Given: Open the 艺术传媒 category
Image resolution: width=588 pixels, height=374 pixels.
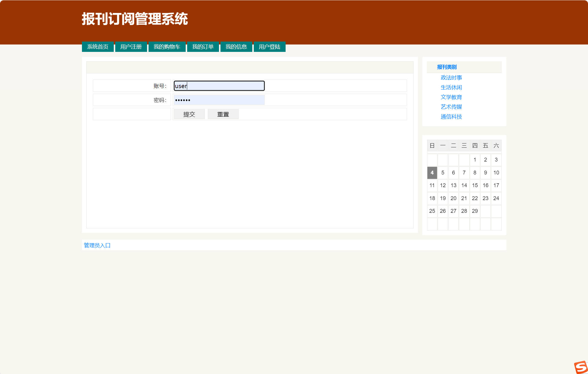Looking at the screenshot, I should [451, 107].
